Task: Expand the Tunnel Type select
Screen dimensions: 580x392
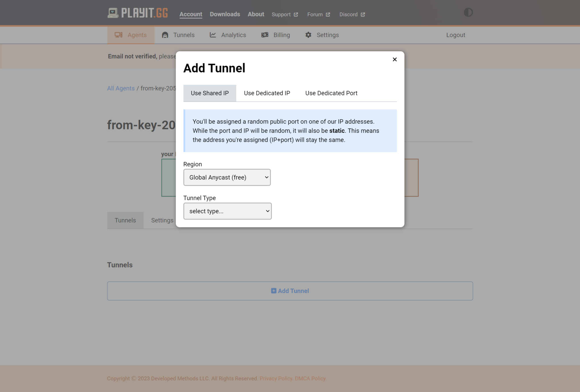Action: coord(227,211)
